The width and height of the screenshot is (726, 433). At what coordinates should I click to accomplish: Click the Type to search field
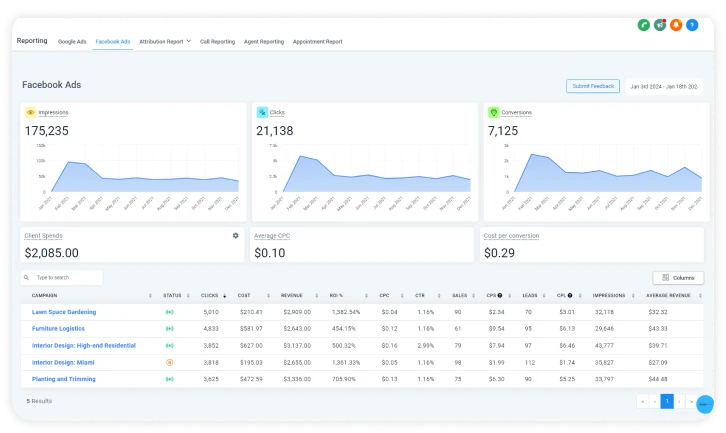click(62, 277)
